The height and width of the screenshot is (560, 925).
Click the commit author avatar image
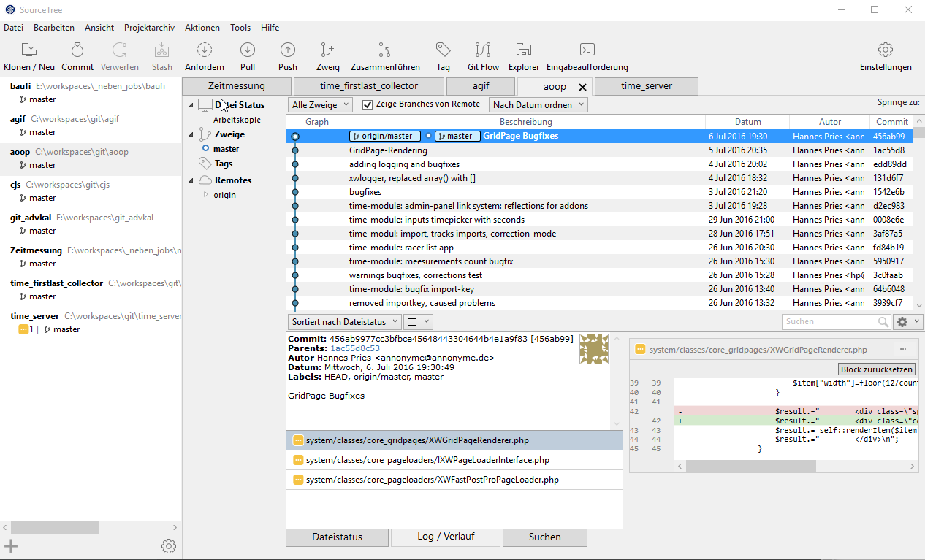point(594,349)
